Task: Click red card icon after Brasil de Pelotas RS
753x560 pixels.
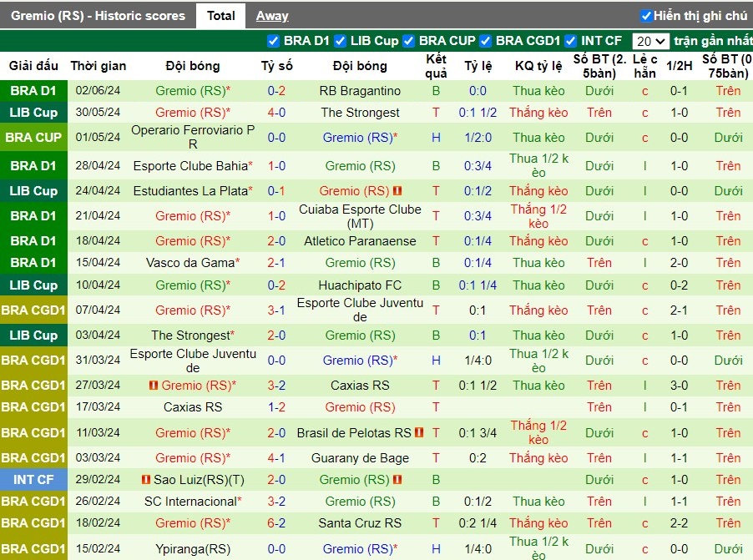Action: pyautogui.click(x=419, y=432)
